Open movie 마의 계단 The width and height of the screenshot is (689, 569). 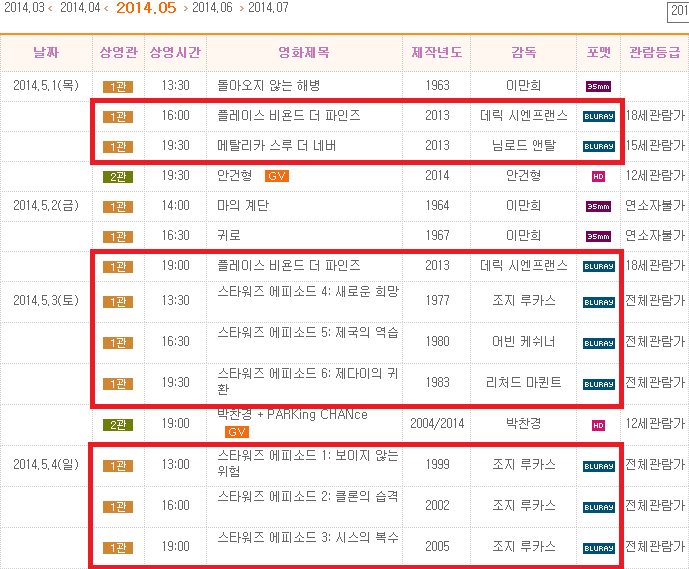point(243,205)
